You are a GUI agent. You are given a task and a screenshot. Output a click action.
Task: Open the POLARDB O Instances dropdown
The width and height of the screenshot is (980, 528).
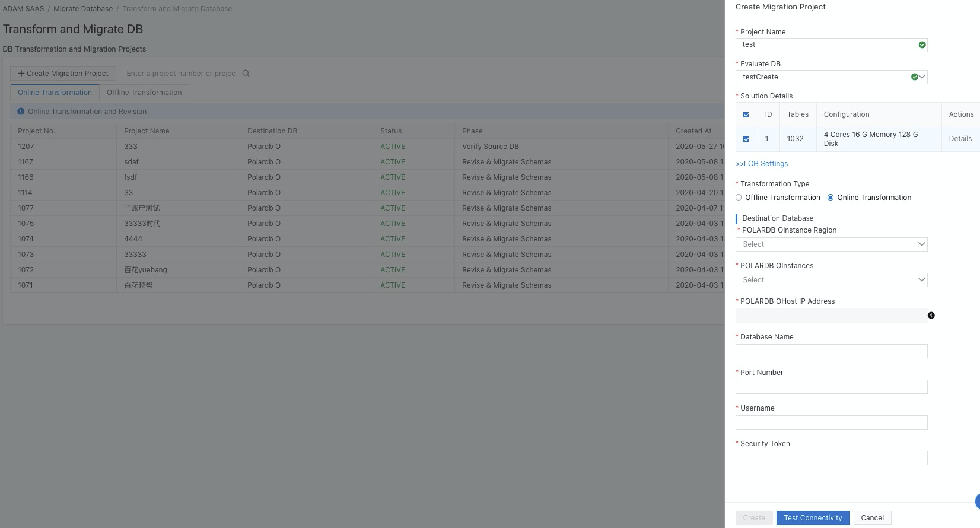(831, 280)
